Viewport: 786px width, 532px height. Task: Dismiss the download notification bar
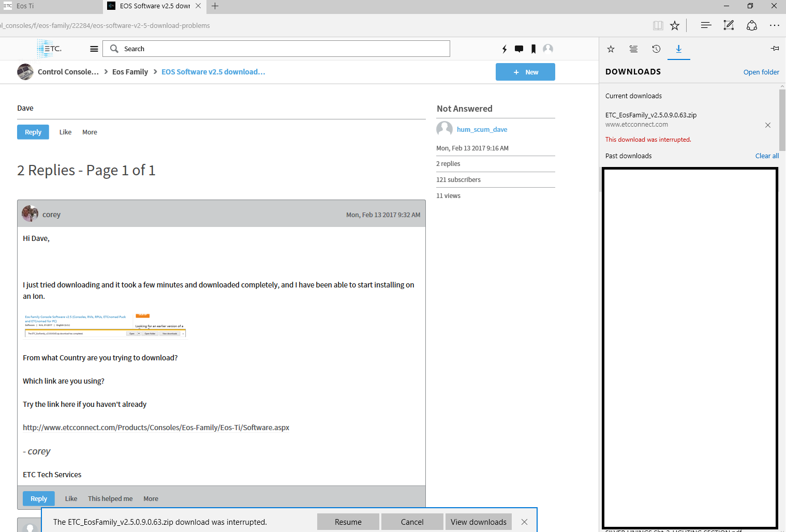click(x=524, y=522)
